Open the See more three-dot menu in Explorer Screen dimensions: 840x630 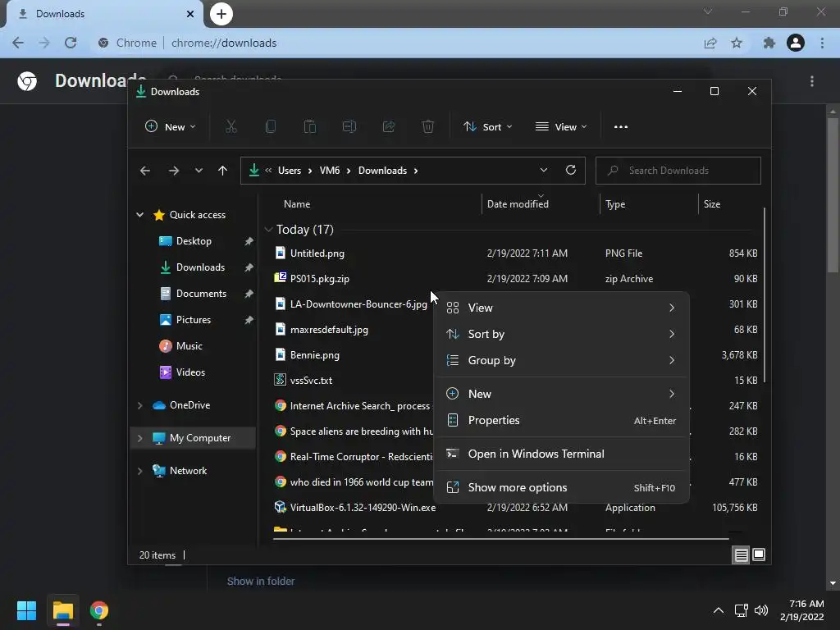[621, 127]
